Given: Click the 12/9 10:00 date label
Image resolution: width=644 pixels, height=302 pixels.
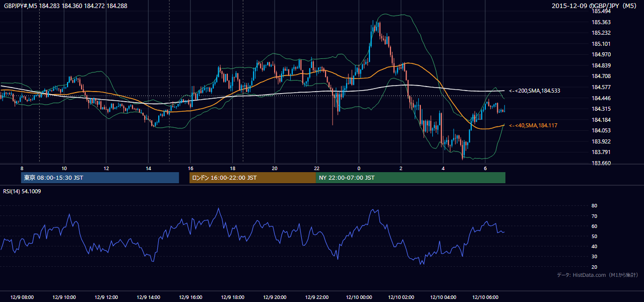Looking at the screenshot, I should tap(63, 297).
